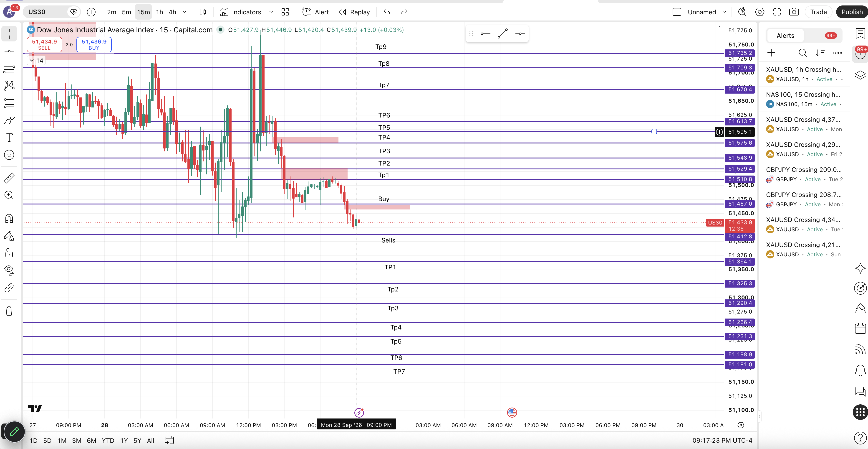Open the Indicators favorites dropdown arrow

tap(271, 12)
